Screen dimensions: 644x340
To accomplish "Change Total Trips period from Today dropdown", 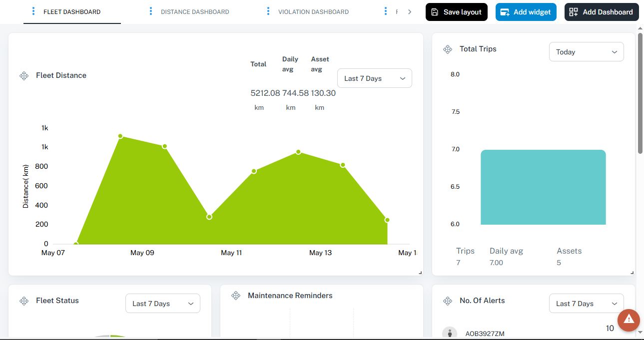I will [x=586, y=51].
